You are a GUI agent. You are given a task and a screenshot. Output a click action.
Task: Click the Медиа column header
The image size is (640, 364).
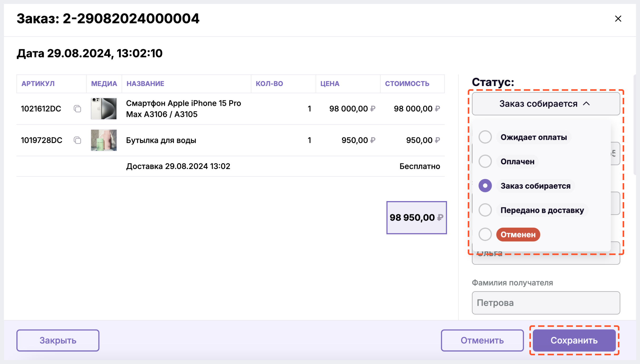point(104,84)
